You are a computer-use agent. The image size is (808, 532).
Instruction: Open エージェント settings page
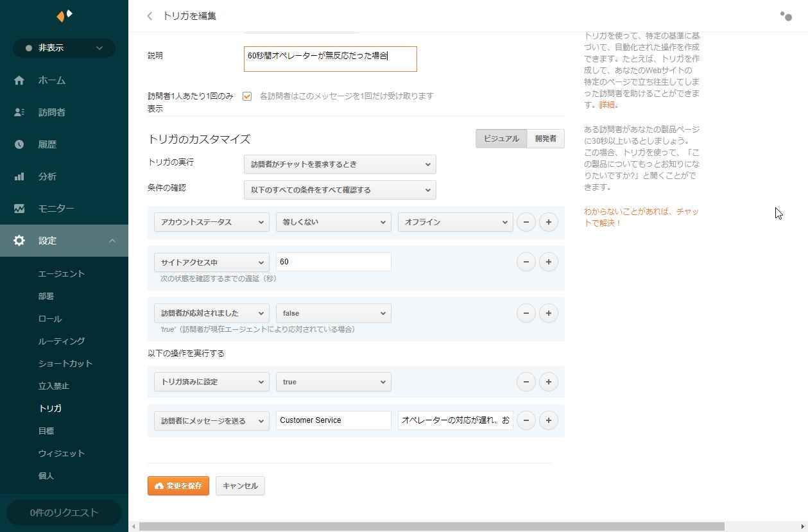(62, 273)
